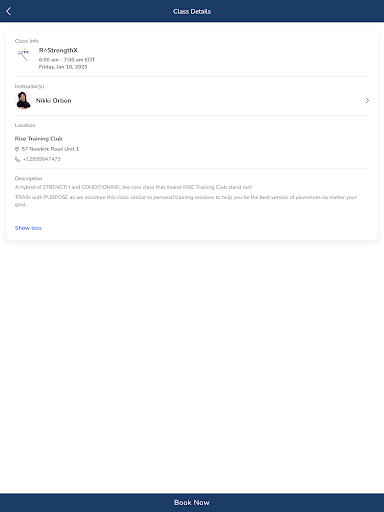
Task: Open Nikki Orbon's profile photo
Action: tap(24, 101)
